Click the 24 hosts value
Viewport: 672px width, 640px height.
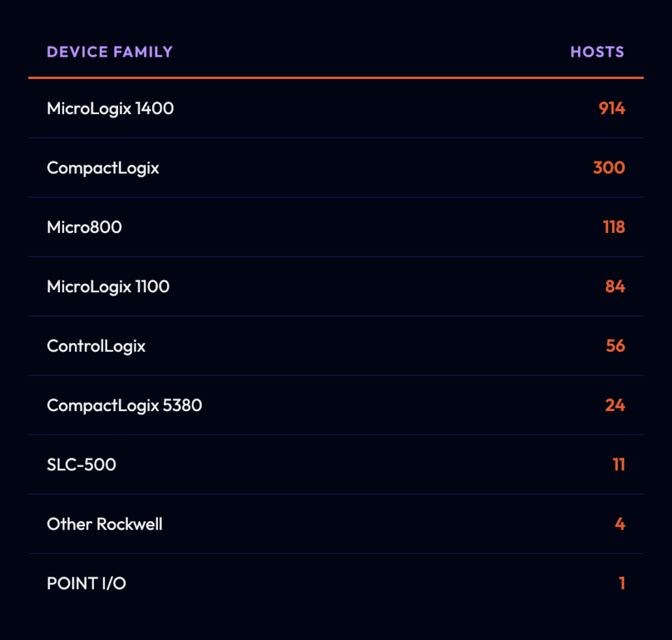tap(615, 405)
